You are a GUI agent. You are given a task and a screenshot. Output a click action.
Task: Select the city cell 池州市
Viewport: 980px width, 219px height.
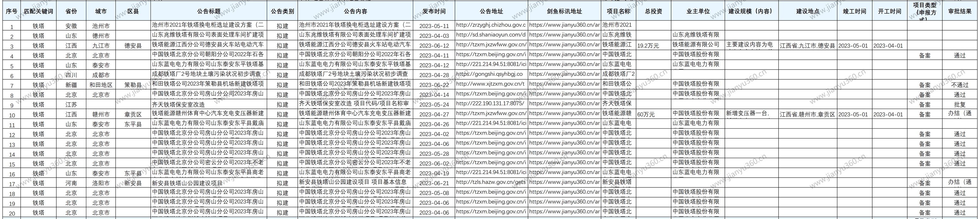click(101, 26)
